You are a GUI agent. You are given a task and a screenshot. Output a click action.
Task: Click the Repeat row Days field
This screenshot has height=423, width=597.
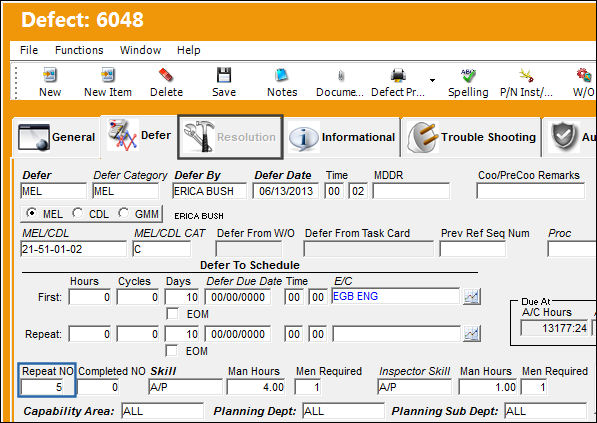182,334
